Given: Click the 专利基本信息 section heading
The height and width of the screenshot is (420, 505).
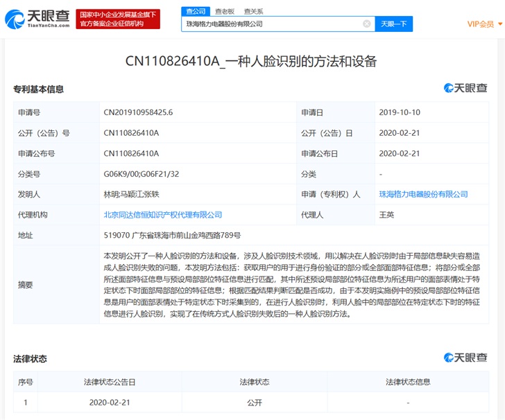Looking at the screenshot, I should pos(38,89).
